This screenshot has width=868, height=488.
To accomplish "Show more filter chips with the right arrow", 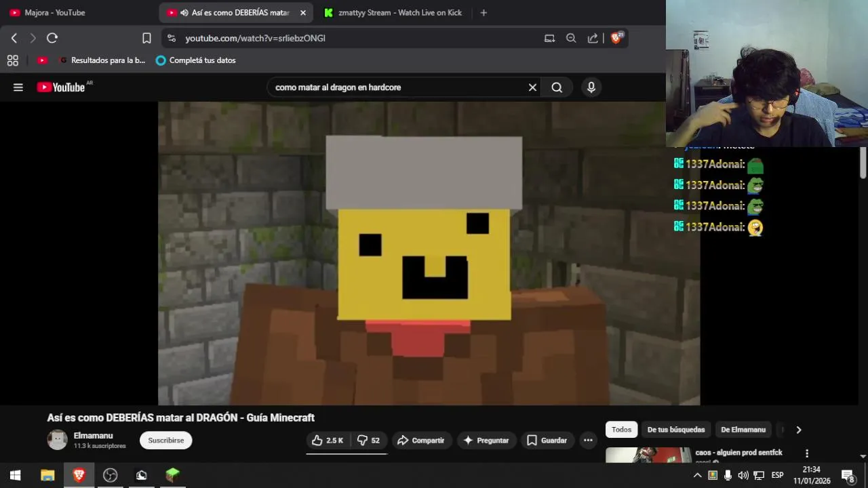I will (798, 429).
